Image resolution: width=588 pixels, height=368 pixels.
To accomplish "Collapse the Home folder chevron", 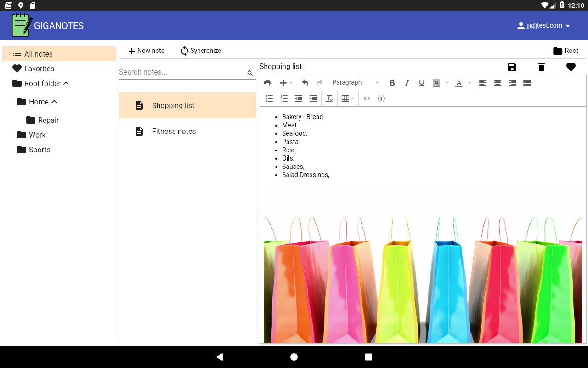I will tap(54, 102).
